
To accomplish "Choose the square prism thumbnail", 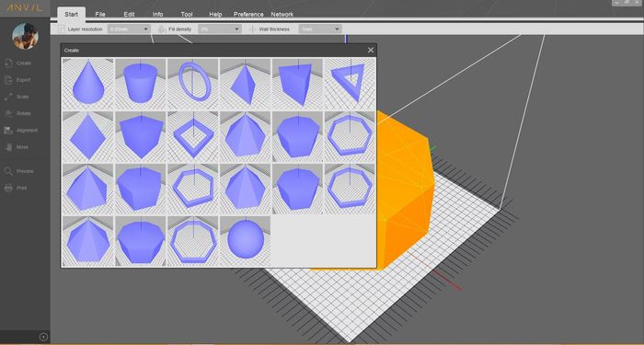I will click(x=141, y=136).
